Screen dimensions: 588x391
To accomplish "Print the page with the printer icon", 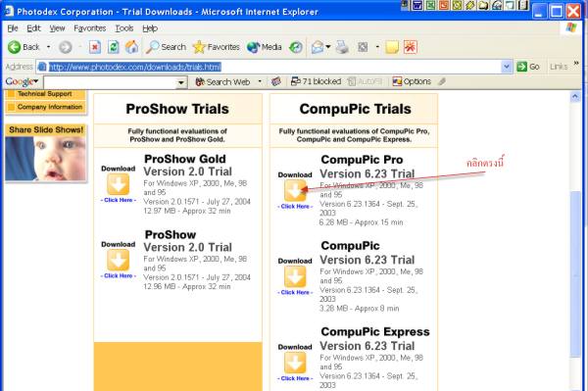I will tap(342, 47).
